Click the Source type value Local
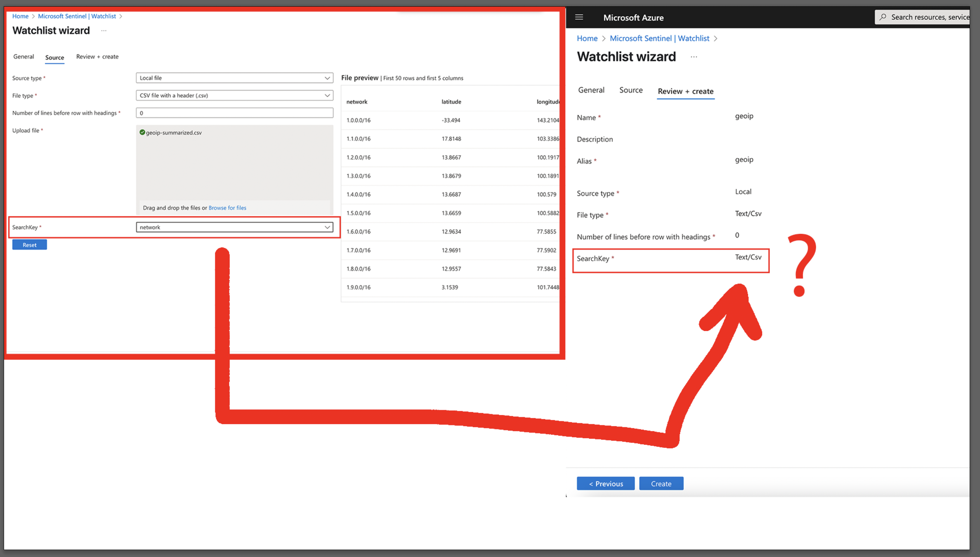 pyautogui.click(x=743, y=192)
